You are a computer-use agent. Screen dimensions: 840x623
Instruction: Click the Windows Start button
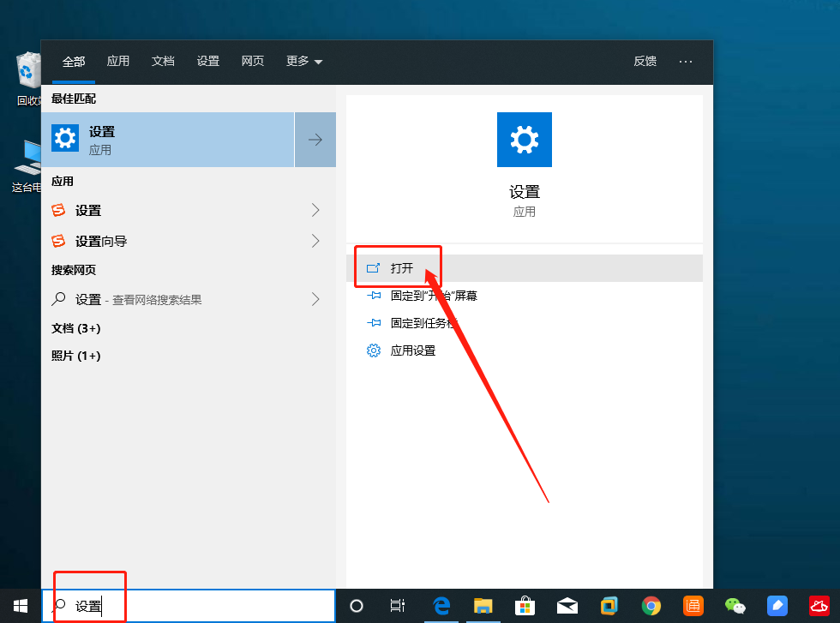tap(21, 606)
